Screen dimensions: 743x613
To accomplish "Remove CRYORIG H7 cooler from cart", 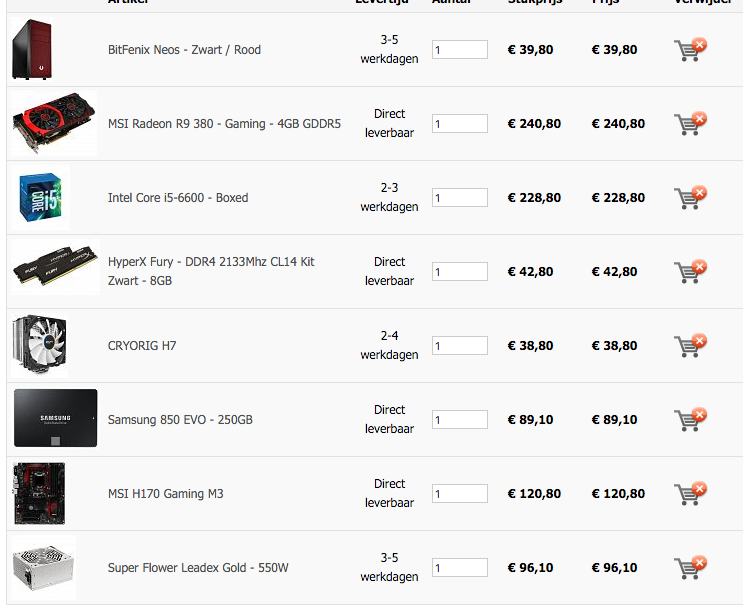I will (x=690, y=345).
